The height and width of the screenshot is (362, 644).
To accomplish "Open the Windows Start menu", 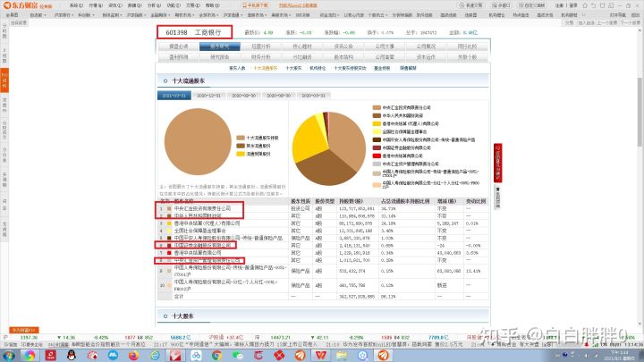I will 8,355.
